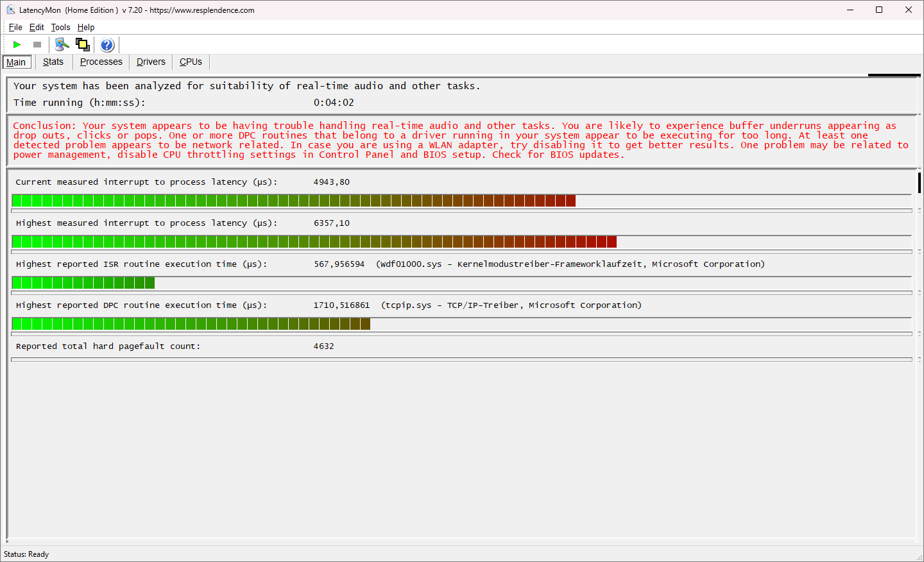Click the ISR routine execution time bar
The image size is (924, 562).
[461, 283]
